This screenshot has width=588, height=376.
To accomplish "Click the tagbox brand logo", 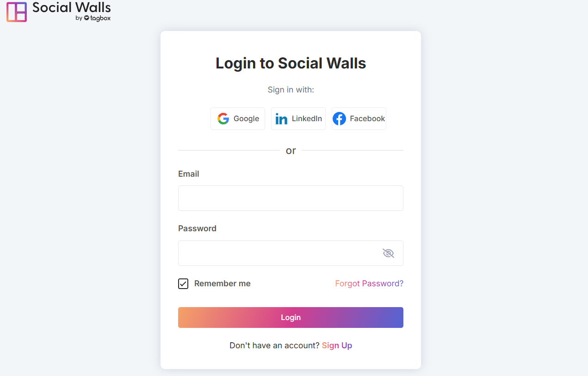I will pyautogui.click(x=97, y=18).
